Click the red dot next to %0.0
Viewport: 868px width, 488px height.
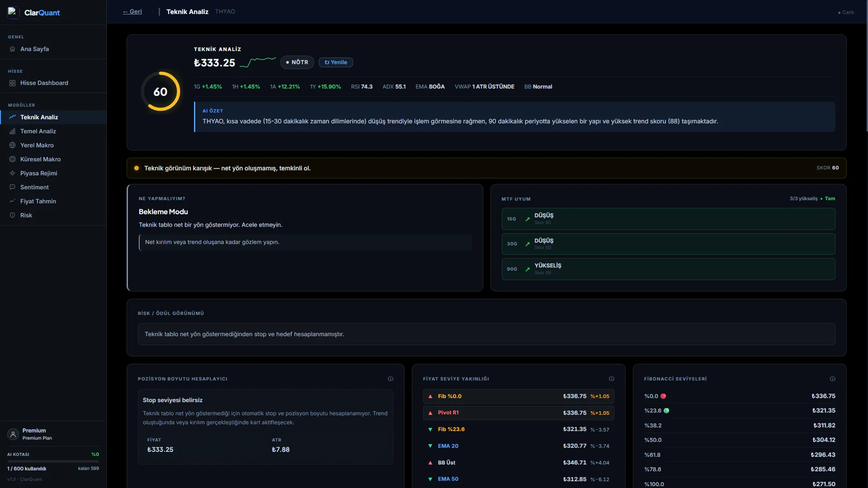663,396
